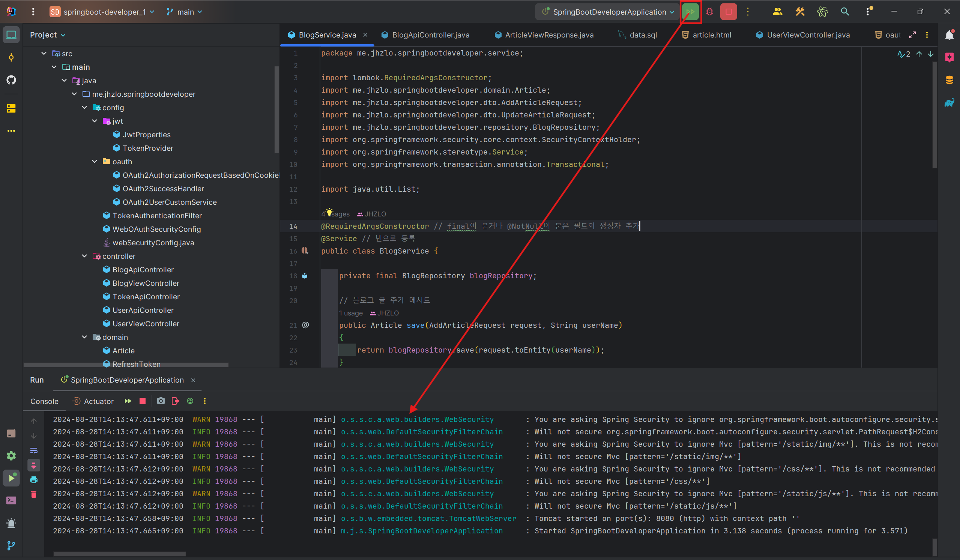Switch to the Actuator tab
960x560 pixels.
[98, 401]
